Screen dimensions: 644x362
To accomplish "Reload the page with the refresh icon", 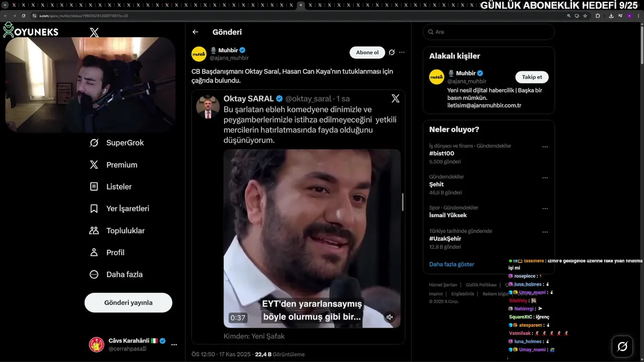I will tap(23, 16).
